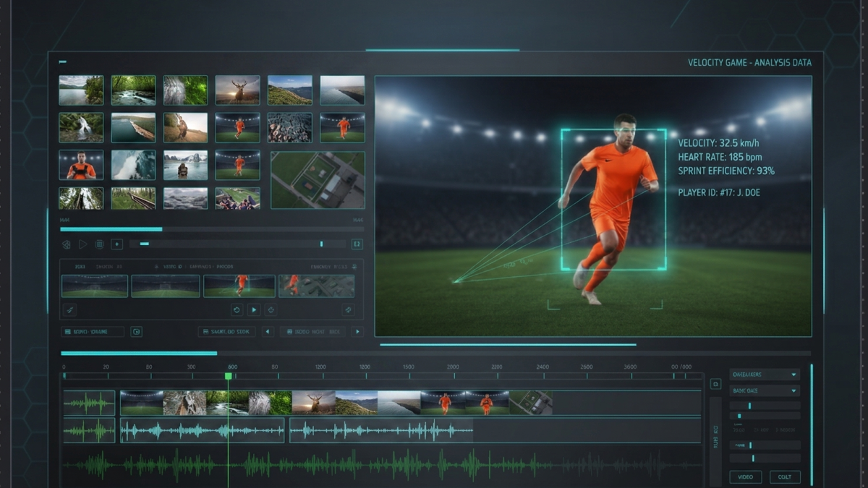The image size is (868, 488).
Task: Click the "2400" mark on the timeline ruler
Action: (542, 367)
